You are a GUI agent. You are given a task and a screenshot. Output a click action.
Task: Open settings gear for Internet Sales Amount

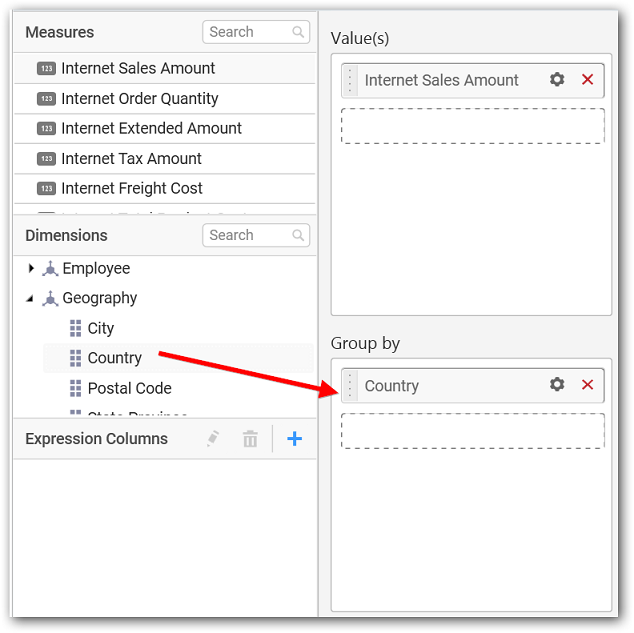tap(557, 79)
